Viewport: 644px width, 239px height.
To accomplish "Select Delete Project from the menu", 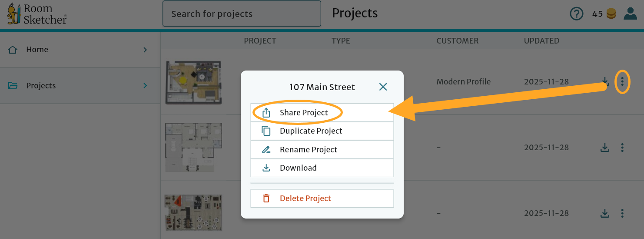I will [322, 199].
